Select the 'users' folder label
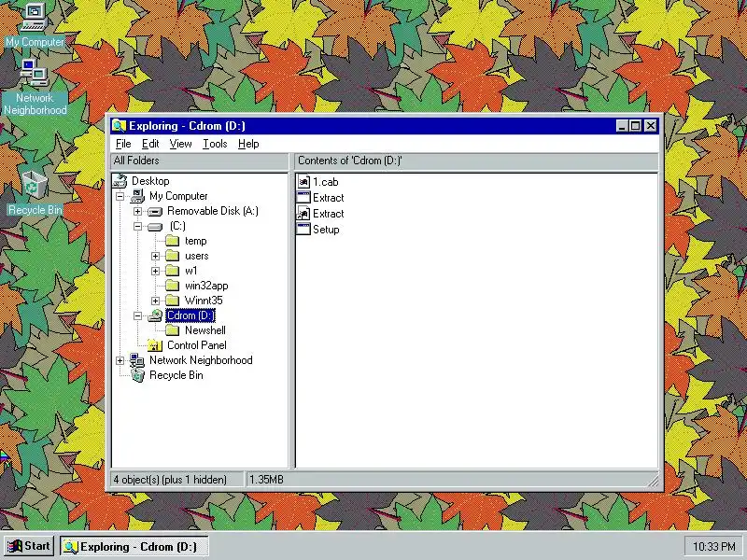This screenshot has height=560, width=747. (x=196, y=256)
